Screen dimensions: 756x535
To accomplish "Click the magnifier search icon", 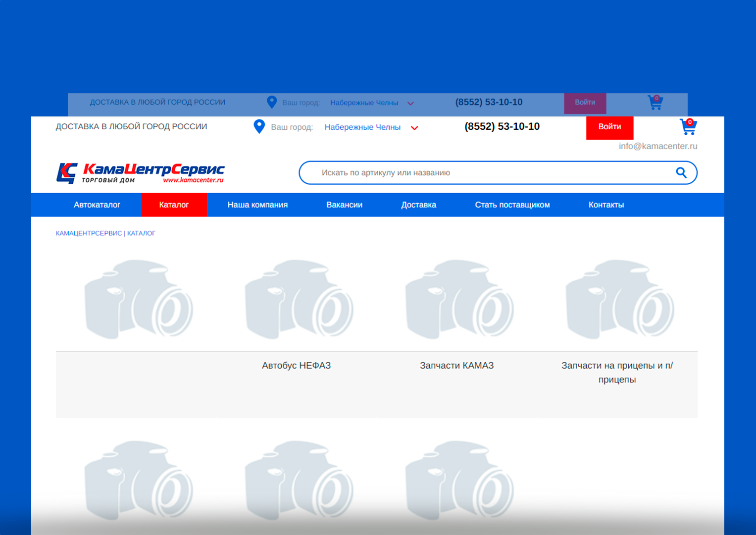I will coord(681,172).
